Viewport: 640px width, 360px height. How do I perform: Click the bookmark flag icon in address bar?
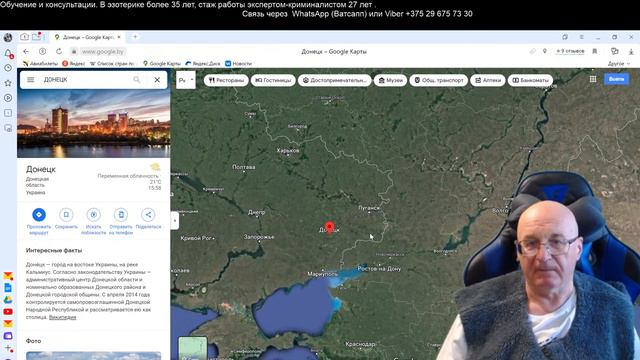coord(595,51)
